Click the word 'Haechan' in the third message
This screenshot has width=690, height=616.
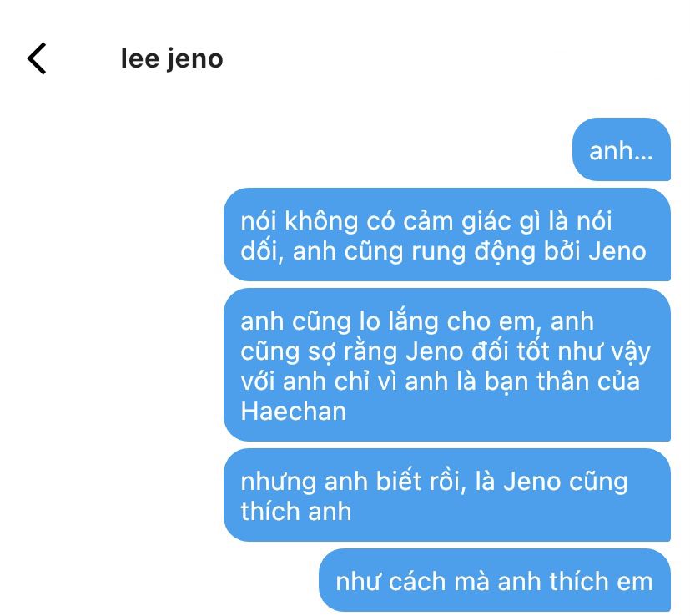pyautogui.click(x=294, y=412)
